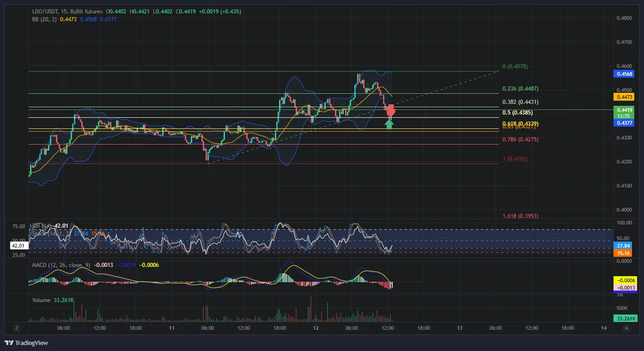Screen dimensions: 644x351
Task: Click the white 42.01 RSI value tag
Action: (x=19, y=246)
